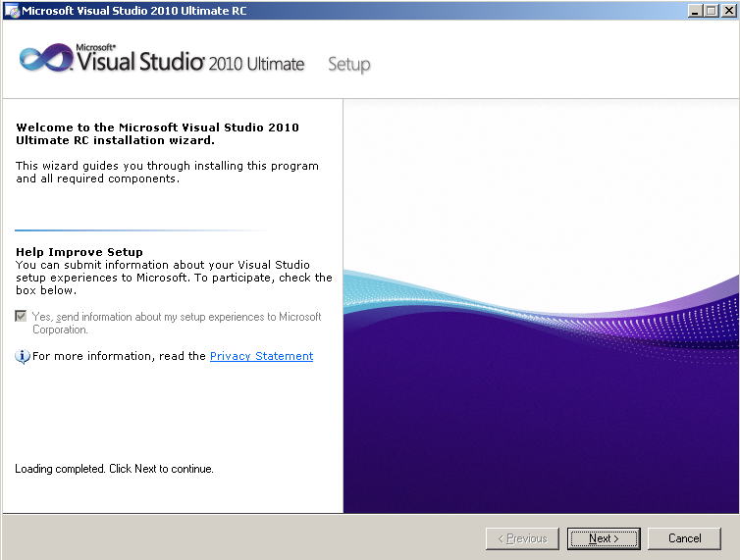Image resolution: width=740 pixels, height=560 pixels.
Task: Click 'Loading completed. Click Next to continue.' text
Action: click(x=114, y=469)
